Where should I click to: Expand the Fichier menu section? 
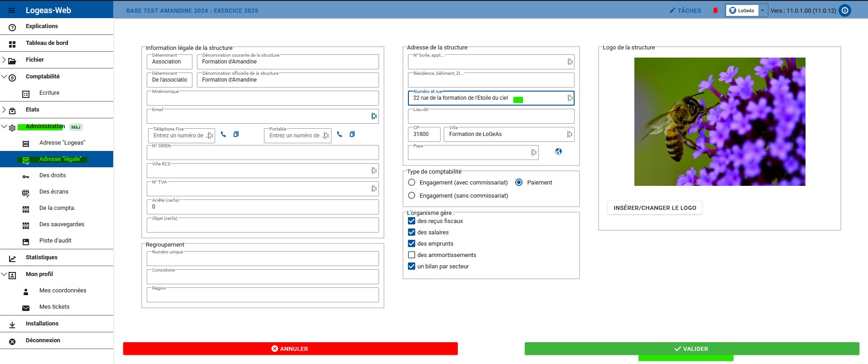click(x=4, y=60)
